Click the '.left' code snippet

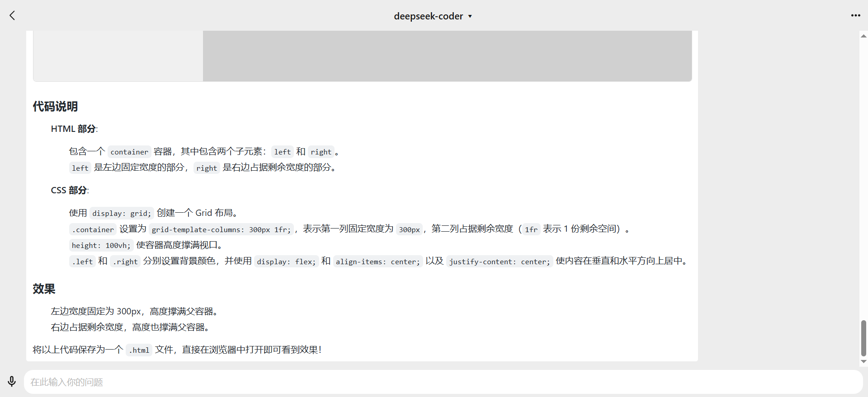coord(82,262)
